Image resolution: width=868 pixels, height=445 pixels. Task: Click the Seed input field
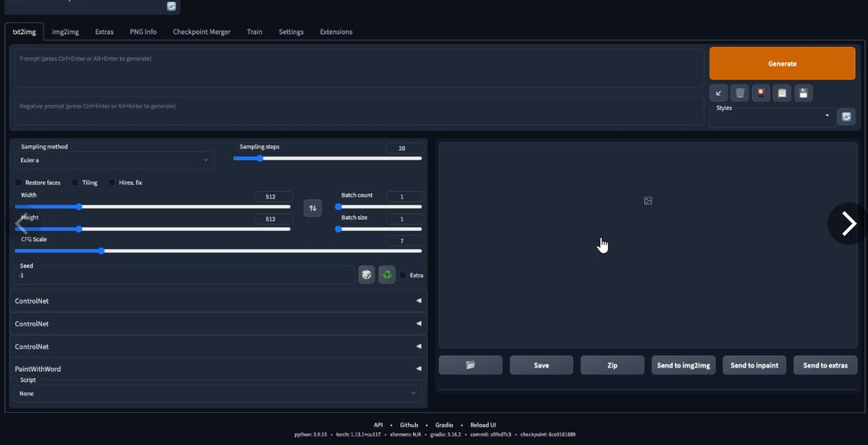click(184, 275)
